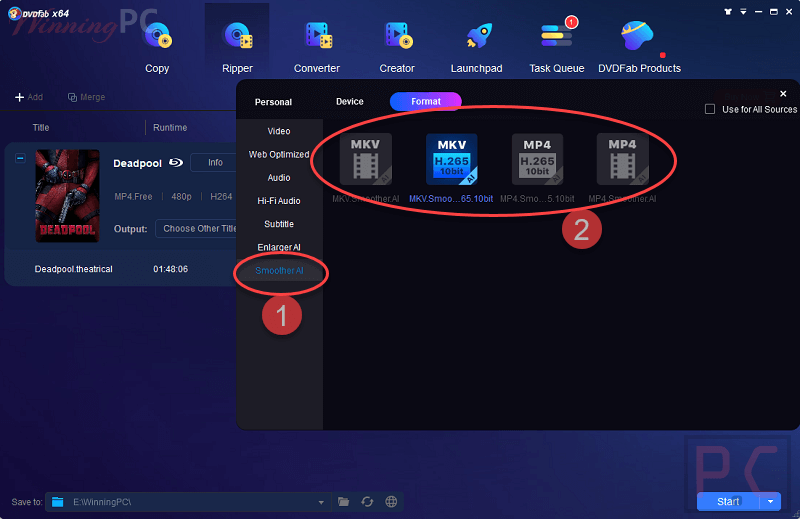This screenshot has width=800, height=519.
Task: Click the H264 codec label
Action: coord(221,196)
